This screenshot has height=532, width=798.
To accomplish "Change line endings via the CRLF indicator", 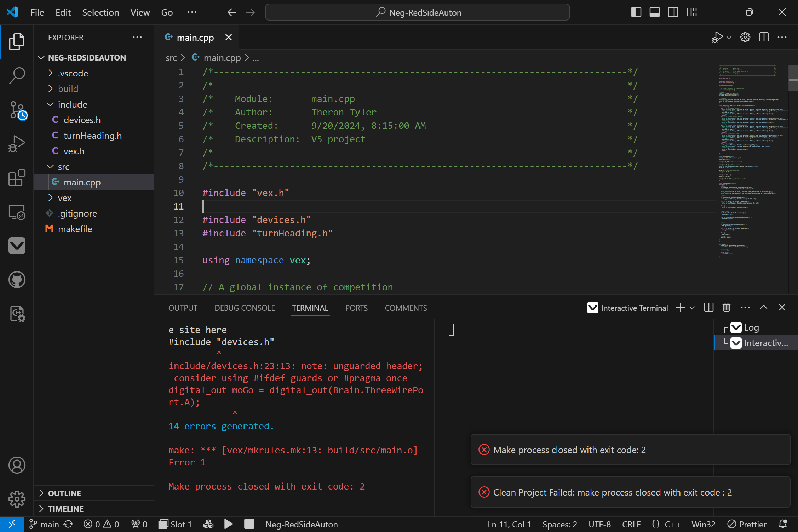I will tap(631, 524).
